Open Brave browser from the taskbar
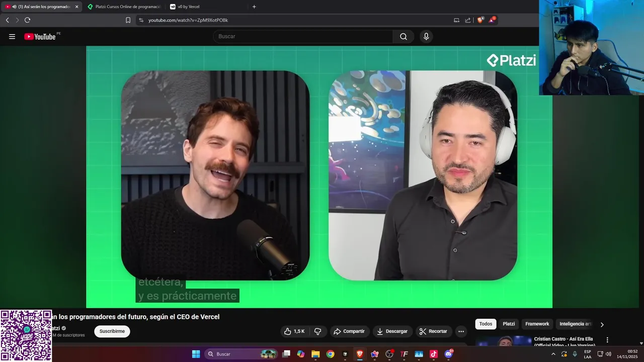The height and width of the screenshot is (362, 644). [360, 354]
